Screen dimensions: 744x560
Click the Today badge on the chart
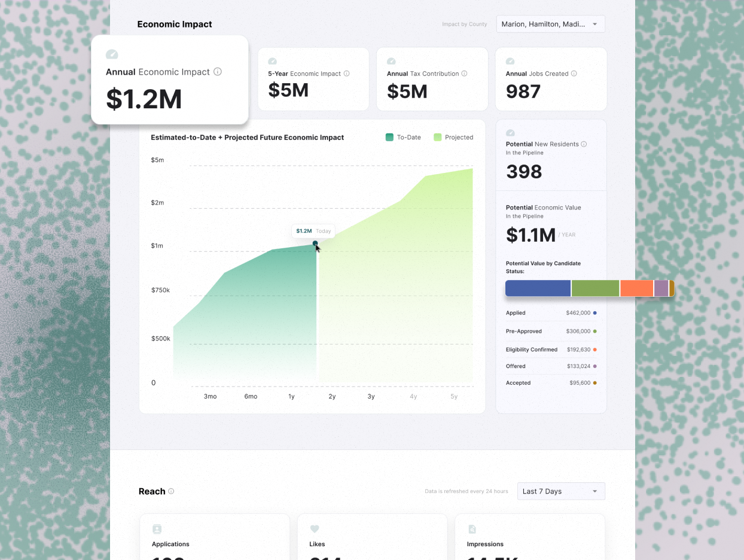click(323, 231)
